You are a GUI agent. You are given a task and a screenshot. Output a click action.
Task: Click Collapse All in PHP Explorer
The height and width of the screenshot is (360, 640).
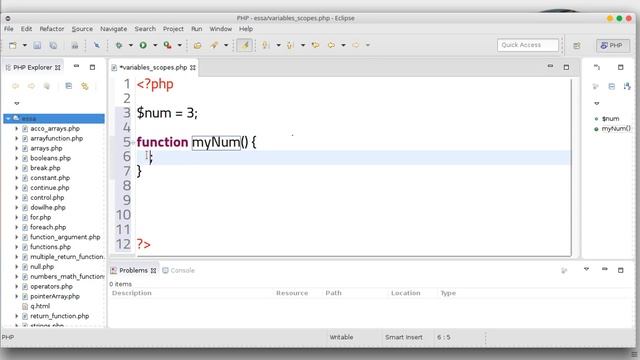click(69, 86)
